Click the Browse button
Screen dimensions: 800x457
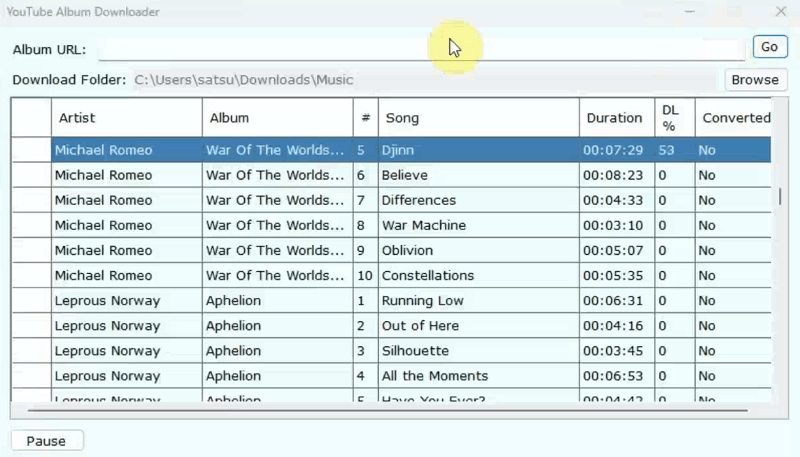(755, 80)
